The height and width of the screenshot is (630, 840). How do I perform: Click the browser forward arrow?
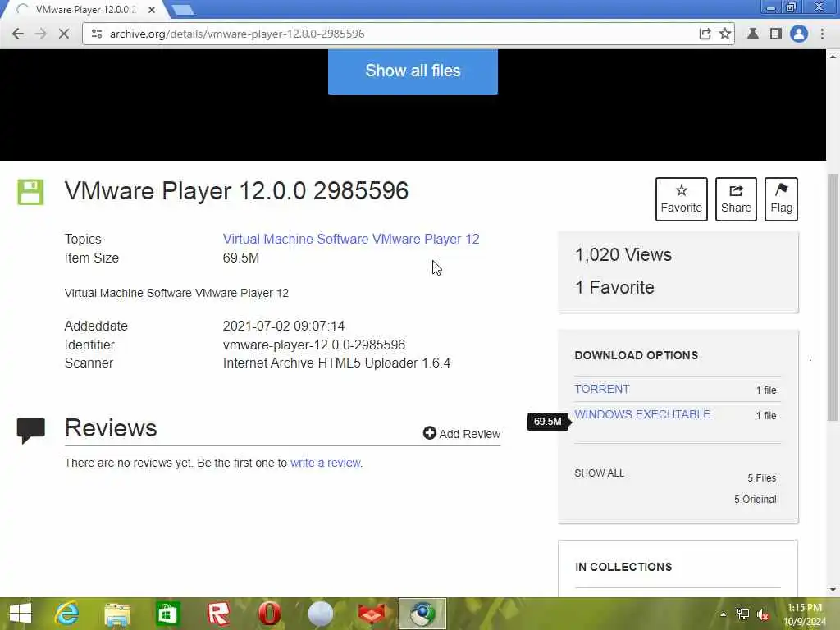pyautogui.click(x=41, y=34)
